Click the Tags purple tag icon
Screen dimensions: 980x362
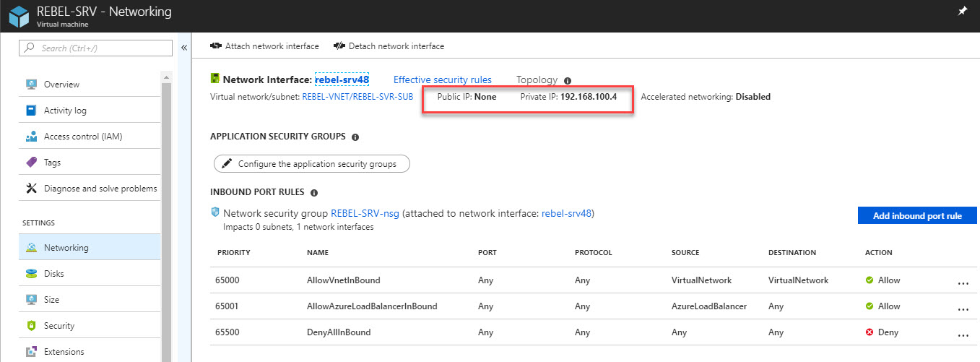tap(31, 163)
